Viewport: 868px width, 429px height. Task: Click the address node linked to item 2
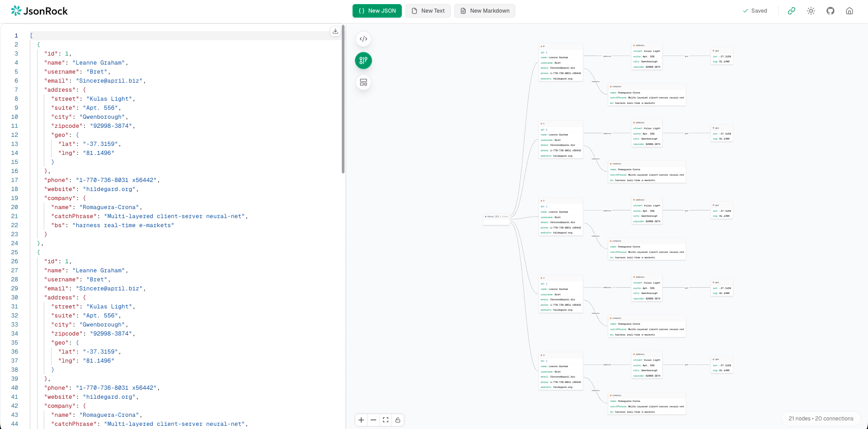click(x=647, y=211)
